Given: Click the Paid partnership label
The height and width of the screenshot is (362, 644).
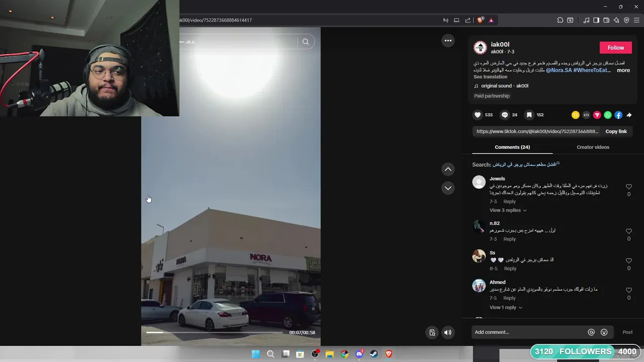Looking at the screenshot, I should pos(492,96).
